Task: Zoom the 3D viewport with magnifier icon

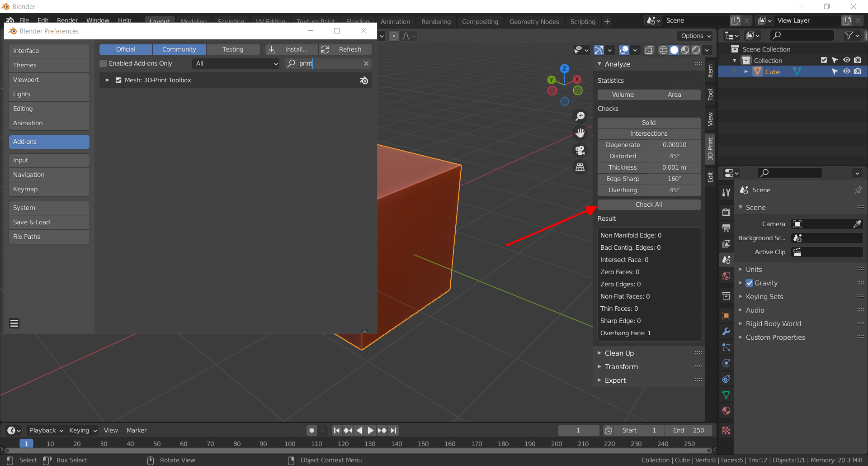Action: pyautogui.click(x=580, y=116)
